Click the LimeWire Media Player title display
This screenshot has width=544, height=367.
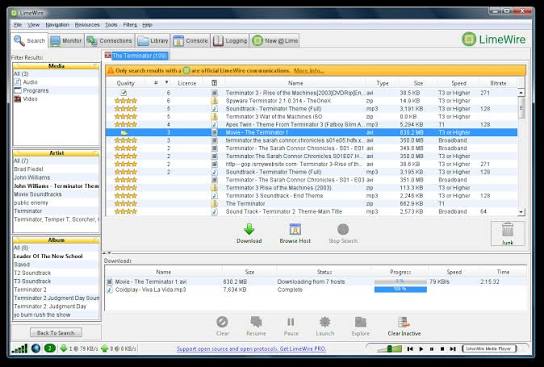(x=489, y=349)
